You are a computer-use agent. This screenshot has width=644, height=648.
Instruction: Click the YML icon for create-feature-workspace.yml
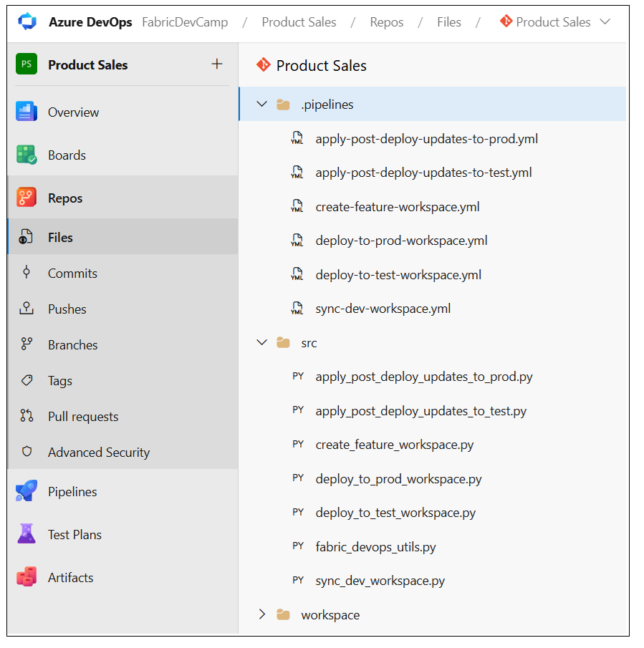297,206
